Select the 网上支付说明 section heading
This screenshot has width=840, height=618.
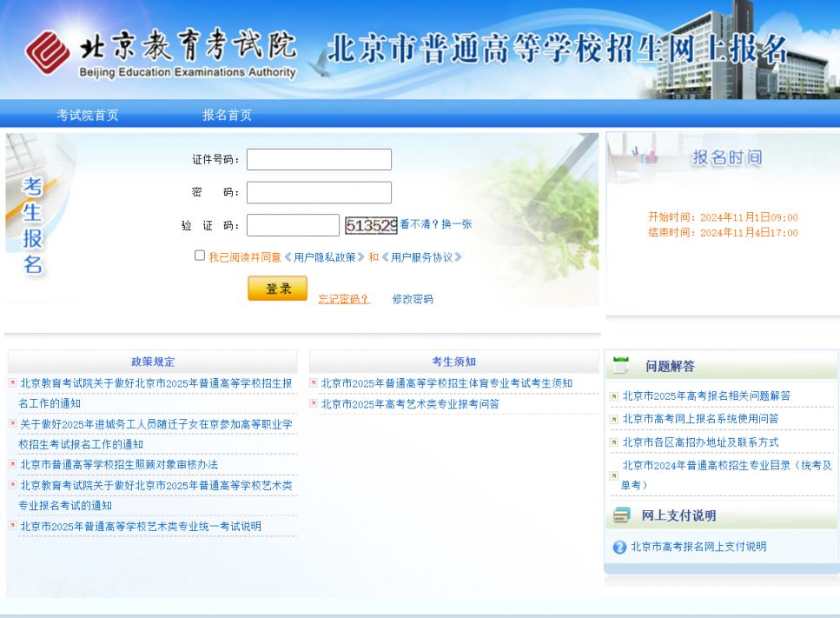678,515
